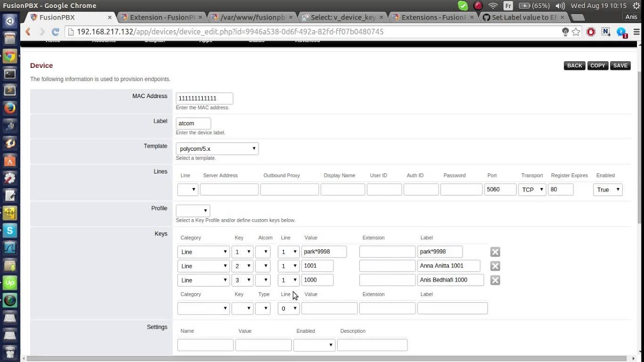644x362 pixels.
Task: Open the Transport dropdown showing TCP
Action: point(532,190)
